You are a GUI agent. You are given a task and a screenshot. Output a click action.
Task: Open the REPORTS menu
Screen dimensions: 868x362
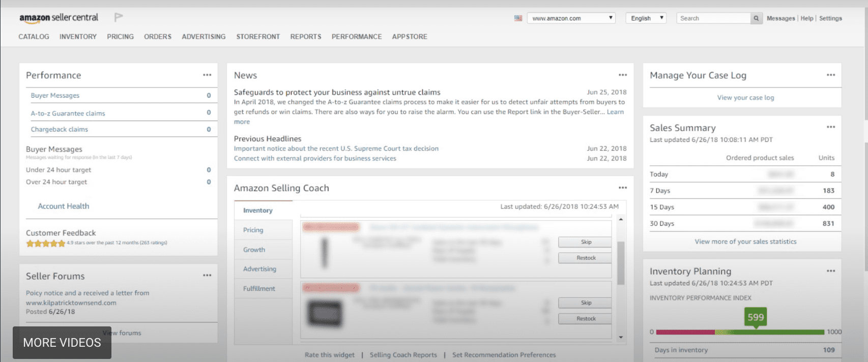coord(306,37)
